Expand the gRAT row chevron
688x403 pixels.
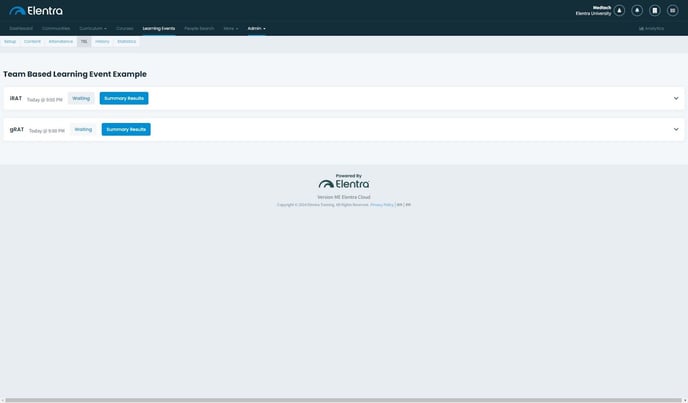coord(676,129)
